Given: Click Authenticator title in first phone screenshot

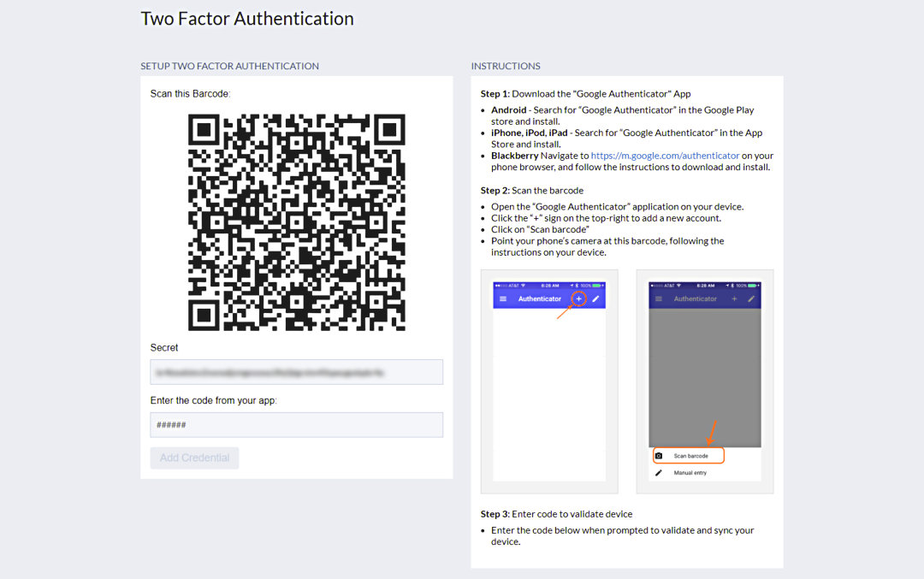Looking at the screenshot, I should 540,298.
